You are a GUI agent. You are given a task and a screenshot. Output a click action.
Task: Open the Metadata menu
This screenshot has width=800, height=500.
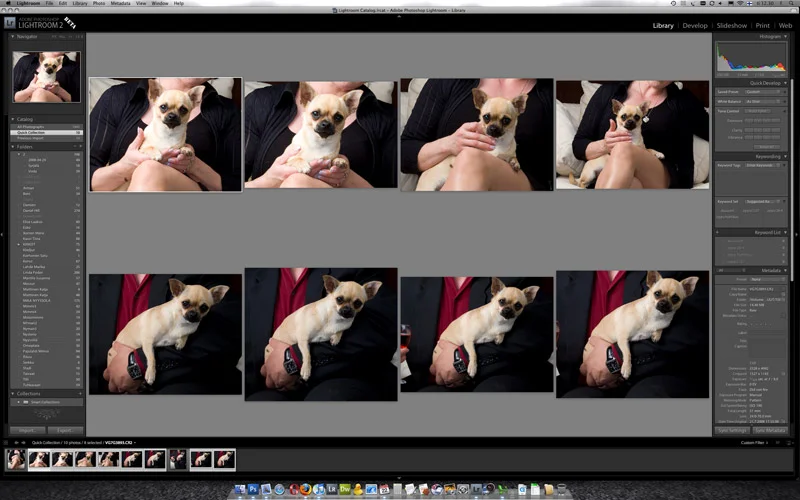pyautogui.click(x=120, y=3)
